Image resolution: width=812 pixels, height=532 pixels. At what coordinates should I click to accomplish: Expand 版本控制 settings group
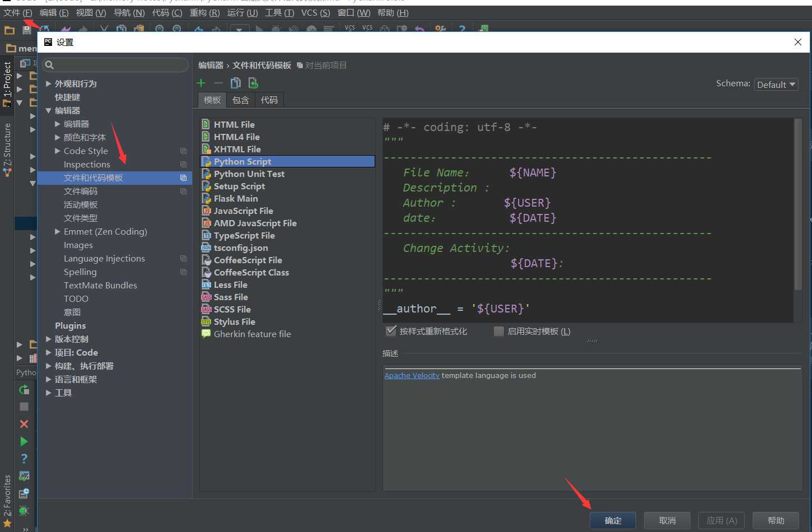49,339
